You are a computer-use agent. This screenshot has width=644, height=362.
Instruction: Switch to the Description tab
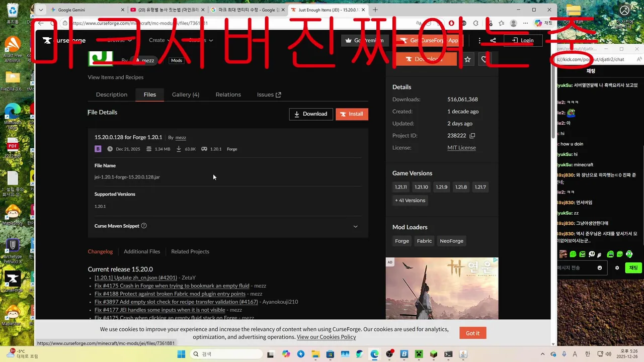coord(112,95)
